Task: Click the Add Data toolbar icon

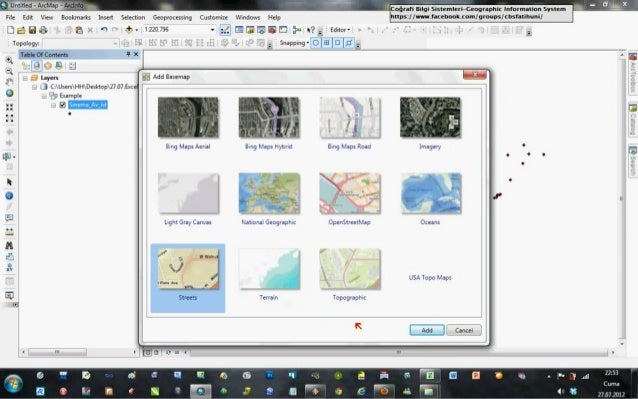Action: coord(129,30)
